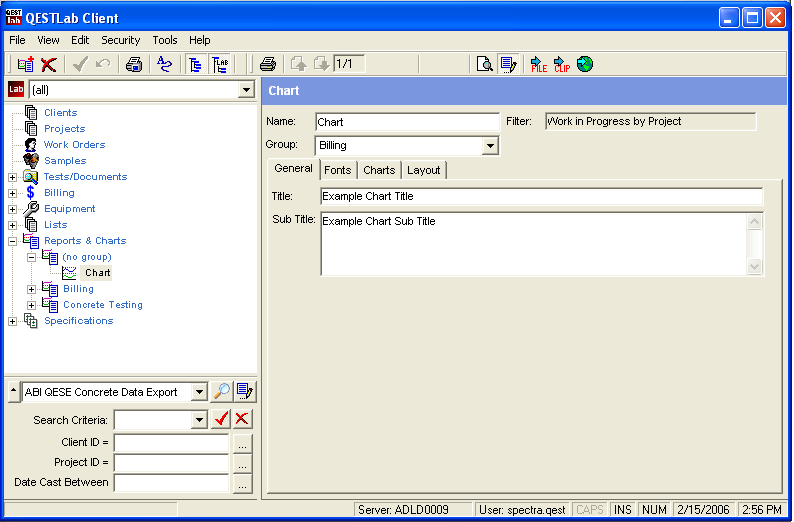Save search criteria with red checkmark
Image resolution: width=794 pixels, height=522 pixels.
[x=221, y=419]
